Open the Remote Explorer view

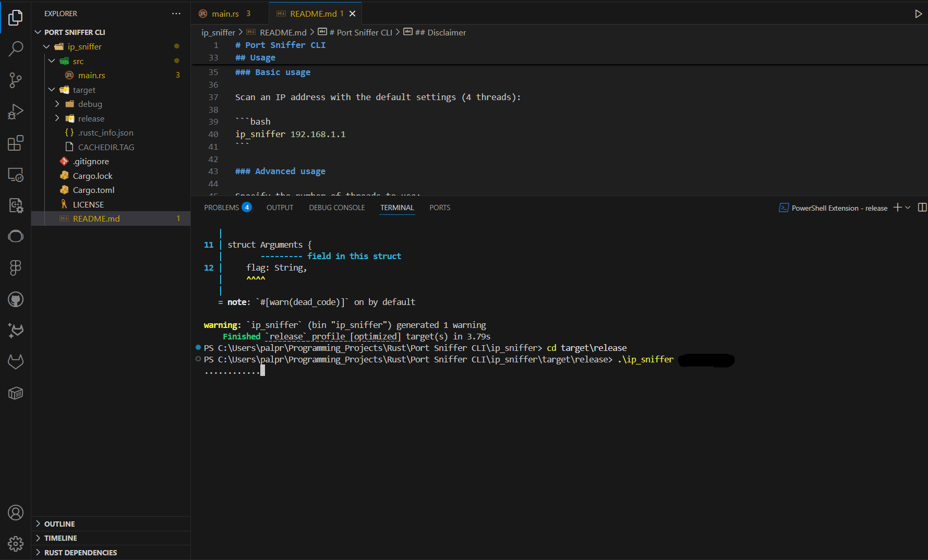(x=16, y=175)
